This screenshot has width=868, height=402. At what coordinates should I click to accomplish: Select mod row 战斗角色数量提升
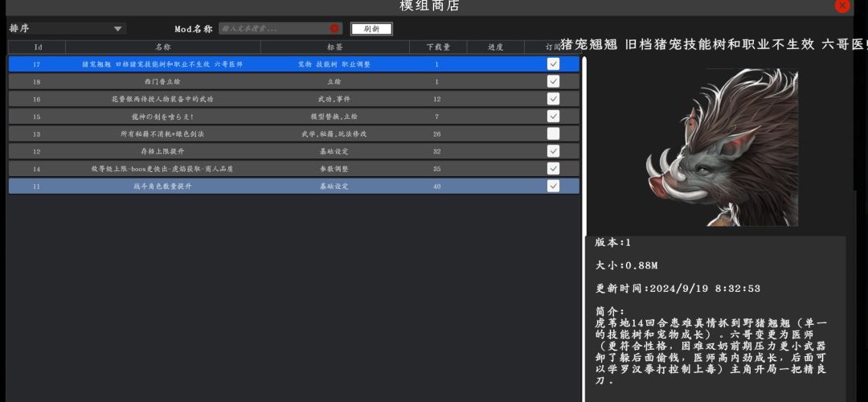click(294, 186)
